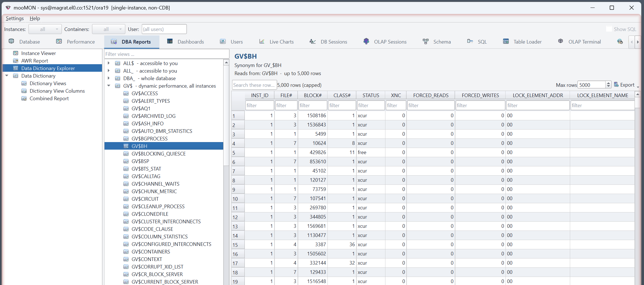Click the GV$AQ1 view icon
The height and width of the screenshot is (285, 644).
pos(126,108)
